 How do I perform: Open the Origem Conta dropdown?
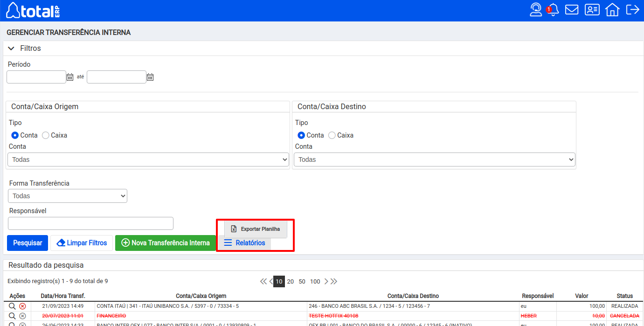click(148, 160)
